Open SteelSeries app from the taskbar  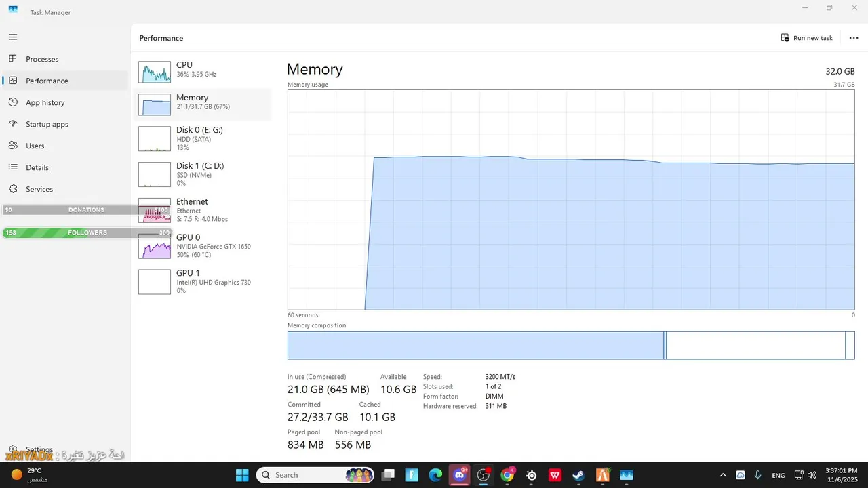(x=531, y=475)
